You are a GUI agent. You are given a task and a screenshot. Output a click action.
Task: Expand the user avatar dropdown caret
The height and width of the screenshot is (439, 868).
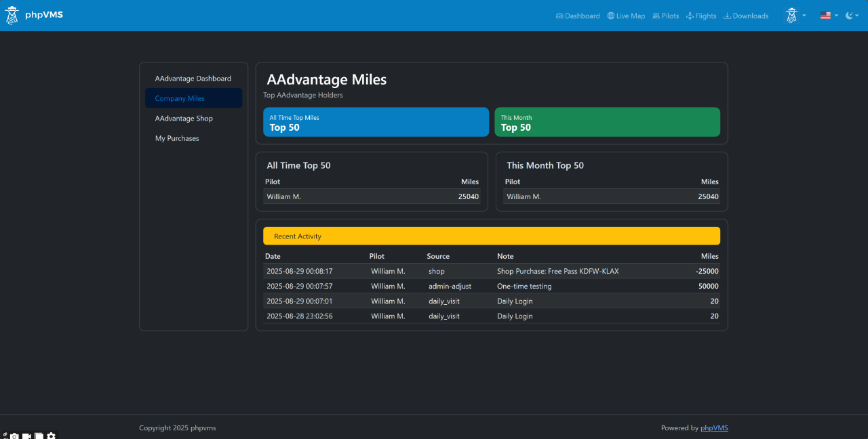pos(804,15)
